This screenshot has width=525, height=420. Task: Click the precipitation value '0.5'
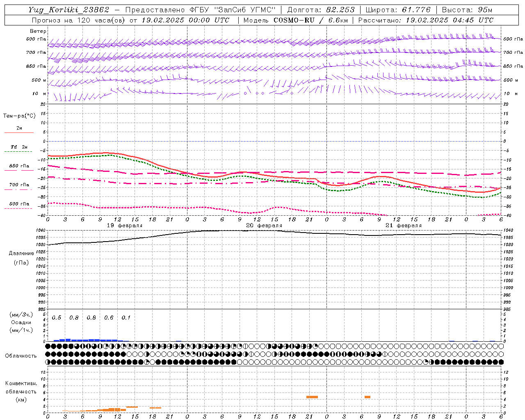point(57,318)
